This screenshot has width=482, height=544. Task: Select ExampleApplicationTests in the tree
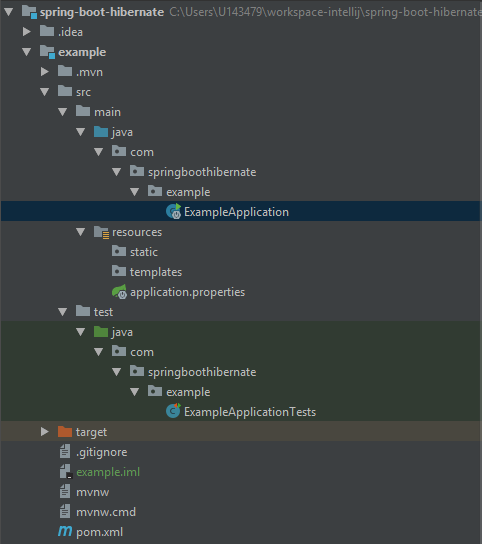(250, 412)
